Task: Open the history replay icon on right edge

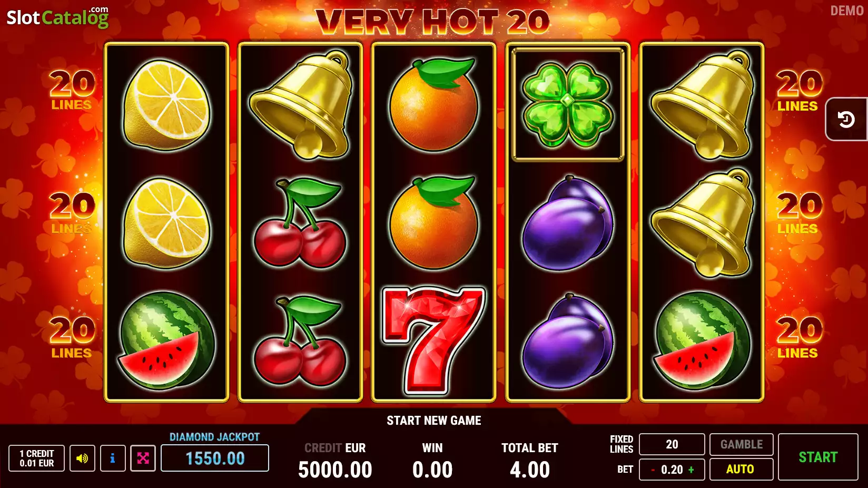Action: tap(846, 120)
